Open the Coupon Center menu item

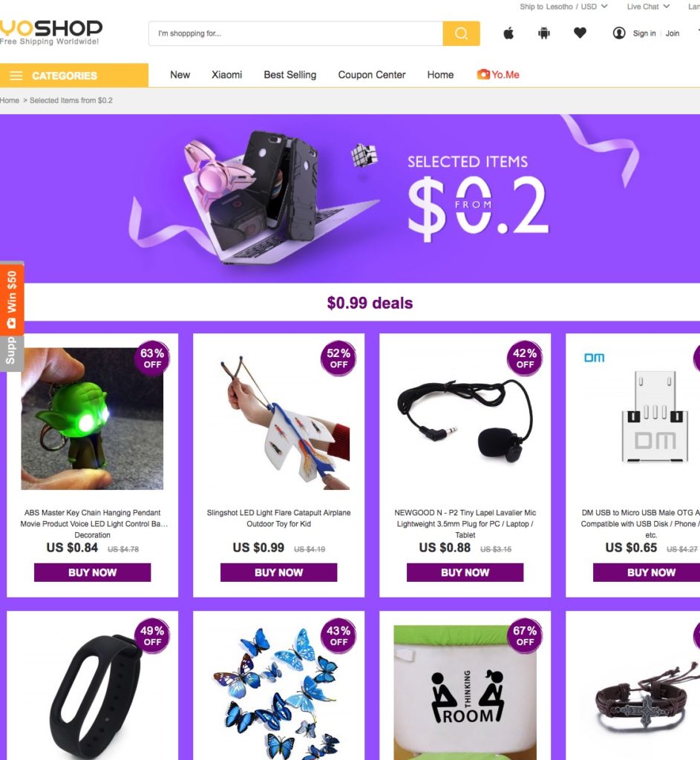(x=372, y=75)
